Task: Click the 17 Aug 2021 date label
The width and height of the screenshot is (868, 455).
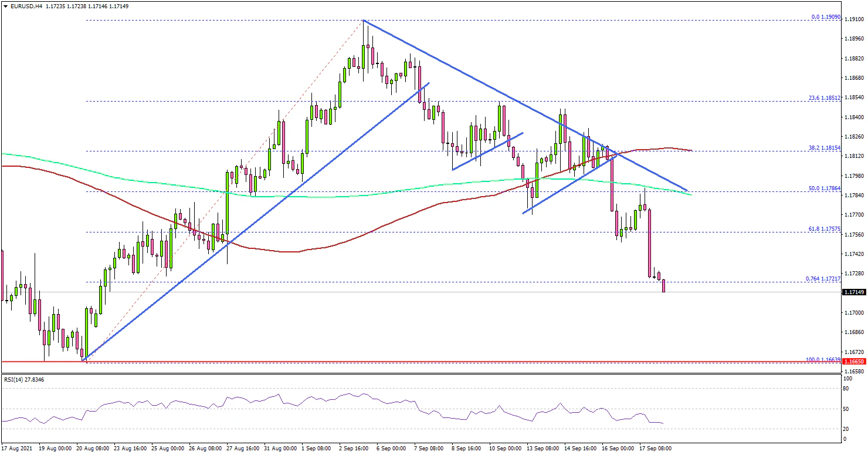Action: (x=18, y=448)
